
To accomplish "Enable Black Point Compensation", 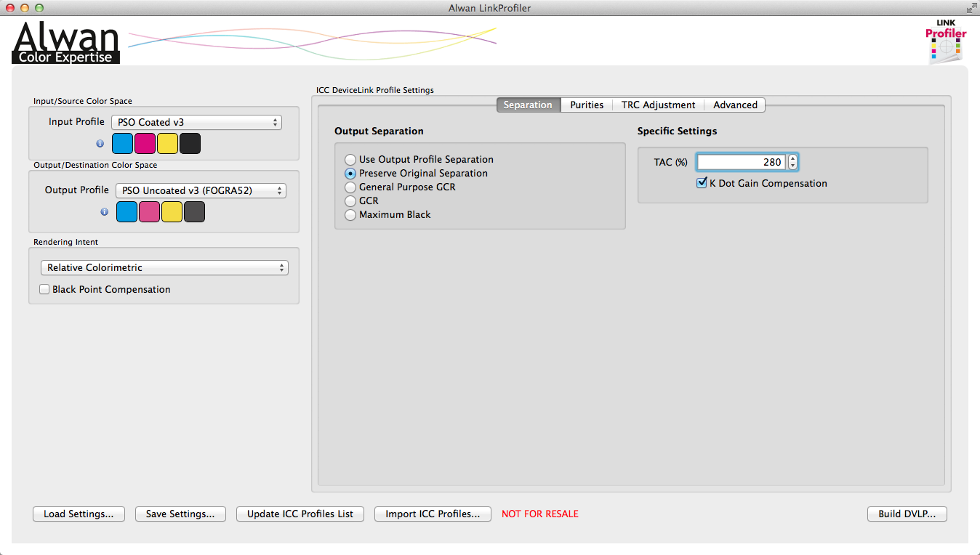I will click(44, 289).
